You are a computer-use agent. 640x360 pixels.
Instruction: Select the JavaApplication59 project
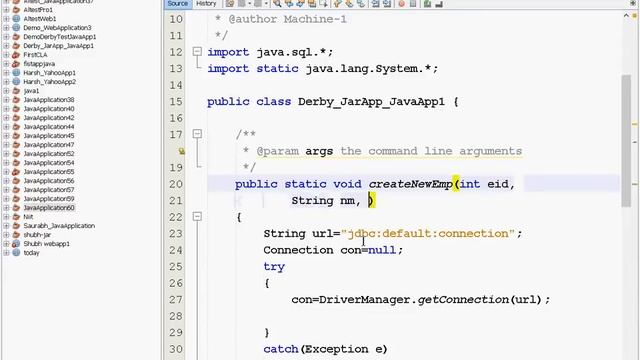[49, 199]
